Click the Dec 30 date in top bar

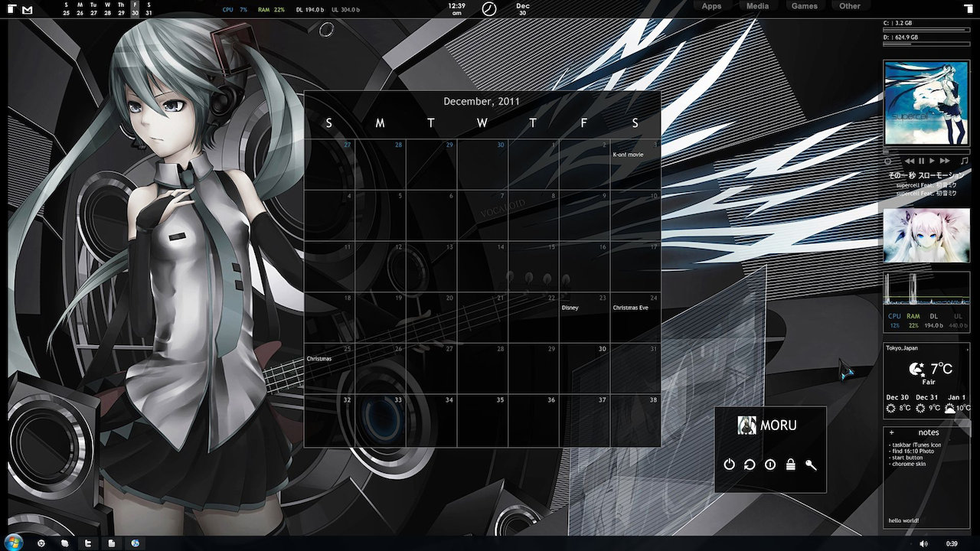pos(523,9)
